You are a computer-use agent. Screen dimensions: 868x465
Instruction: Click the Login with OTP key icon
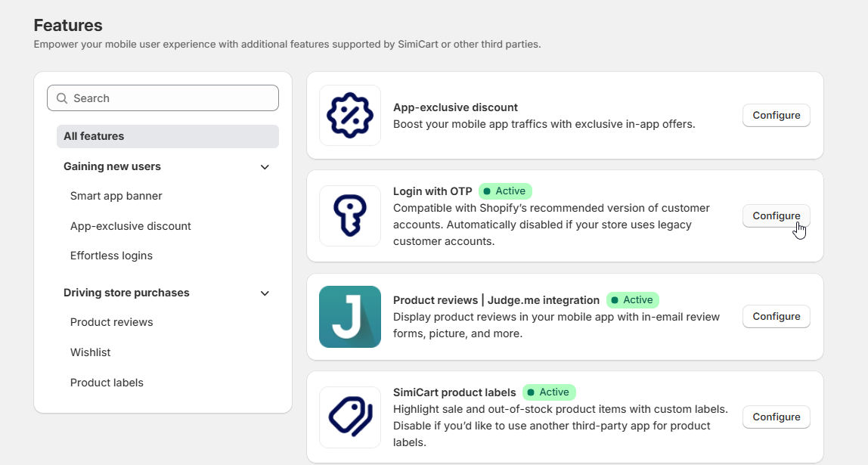[349, 215]
